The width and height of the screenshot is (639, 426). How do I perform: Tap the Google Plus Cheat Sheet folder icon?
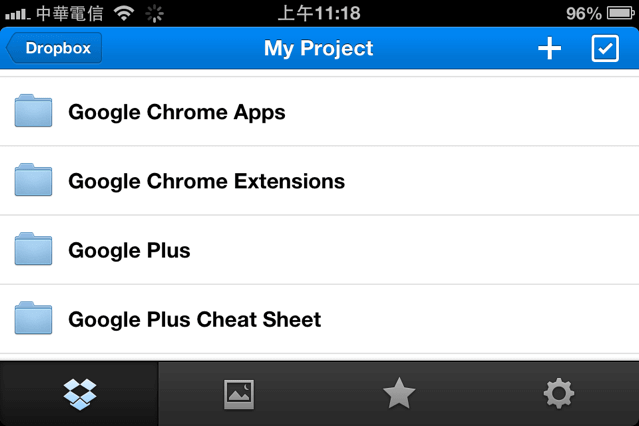coord(33,318)
